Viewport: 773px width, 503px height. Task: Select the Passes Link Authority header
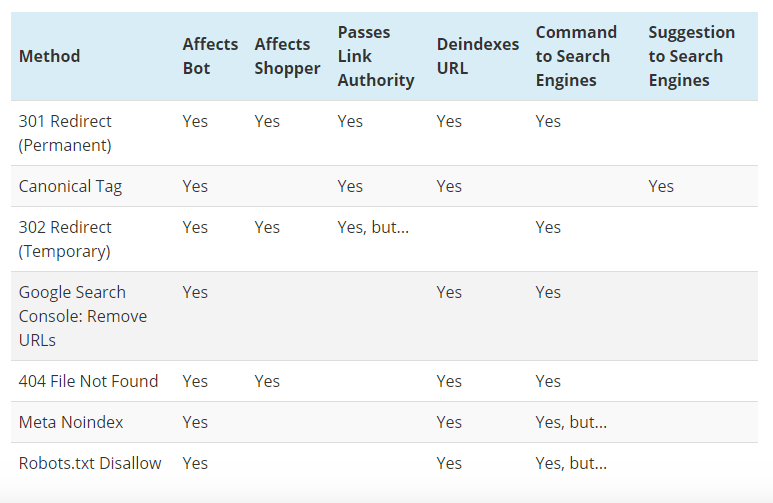click(376, 56)
